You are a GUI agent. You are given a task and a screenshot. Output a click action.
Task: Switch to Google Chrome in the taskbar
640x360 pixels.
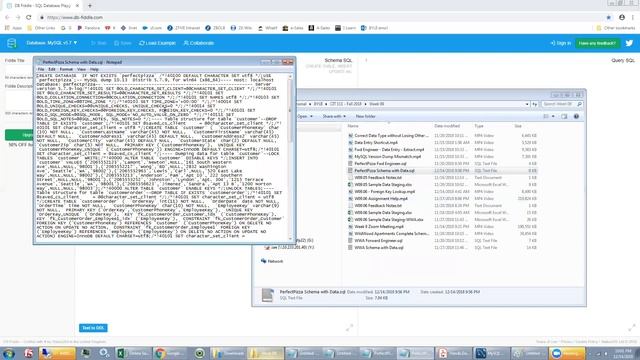tap(171, 353)
